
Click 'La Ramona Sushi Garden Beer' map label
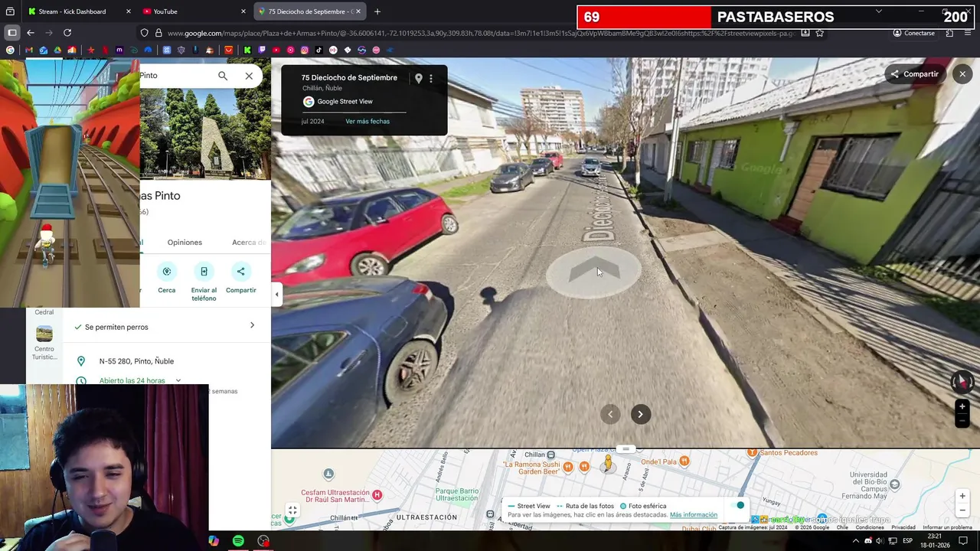coord(531,467)
